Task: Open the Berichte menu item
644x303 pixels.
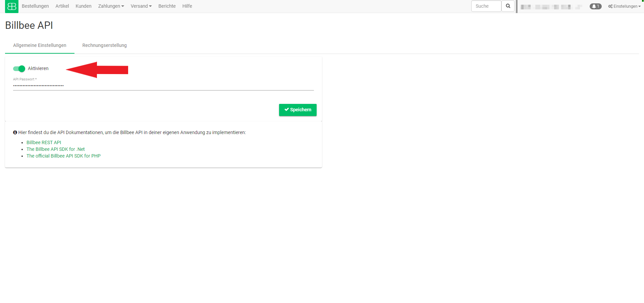Action: 167,6
